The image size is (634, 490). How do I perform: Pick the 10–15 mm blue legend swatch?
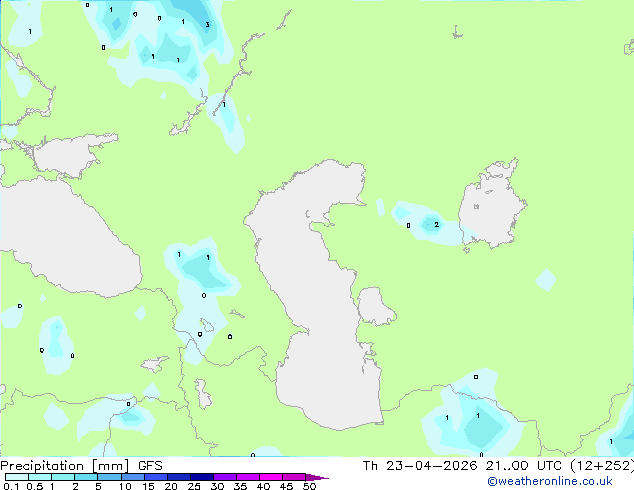(x=132, y=477)
